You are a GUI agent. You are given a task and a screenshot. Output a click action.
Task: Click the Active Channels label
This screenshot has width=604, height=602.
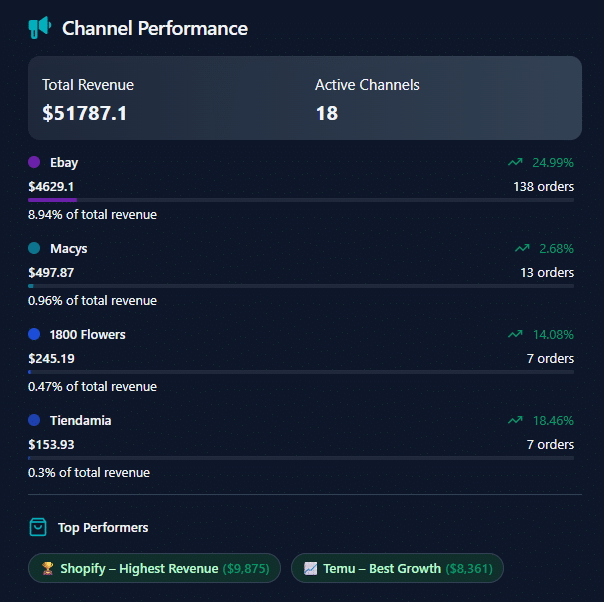pyautogui.click(x=367, y=85)
